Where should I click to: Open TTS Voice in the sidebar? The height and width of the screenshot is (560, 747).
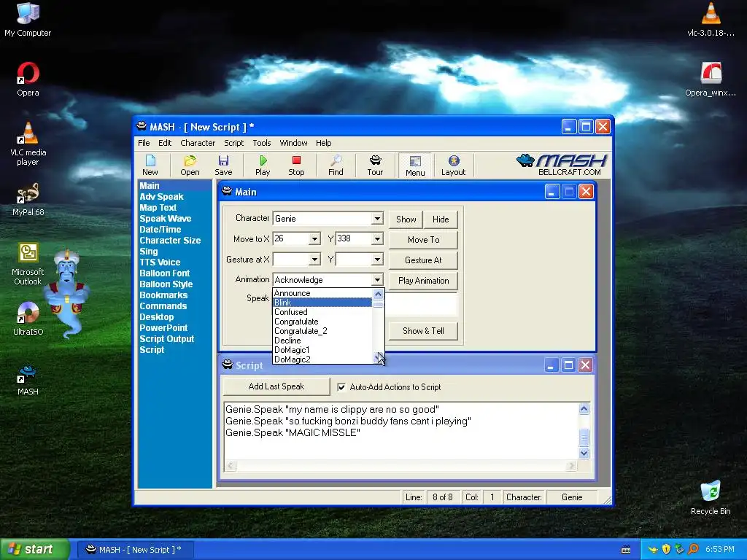click(x=160, y=262)
